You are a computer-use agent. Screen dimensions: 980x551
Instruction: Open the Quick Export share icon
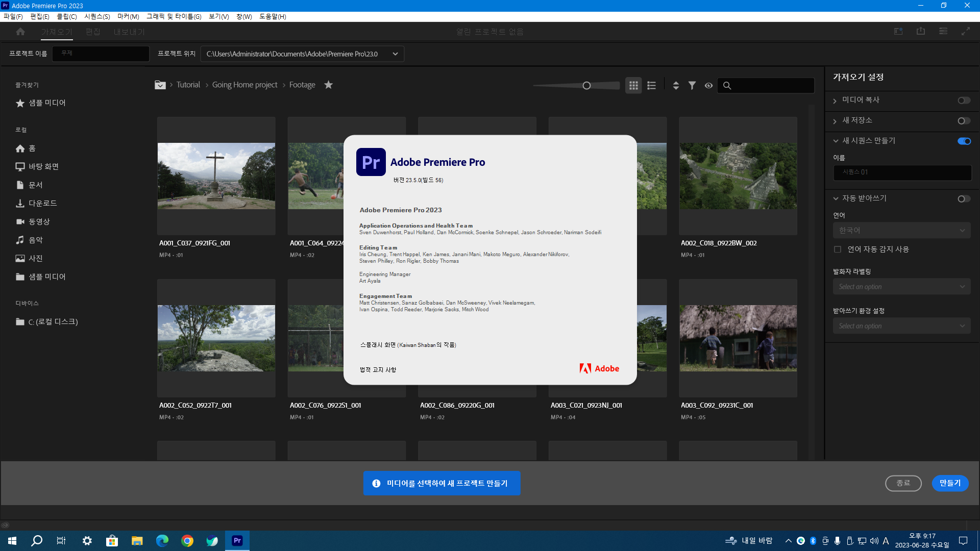coord(921,32)
